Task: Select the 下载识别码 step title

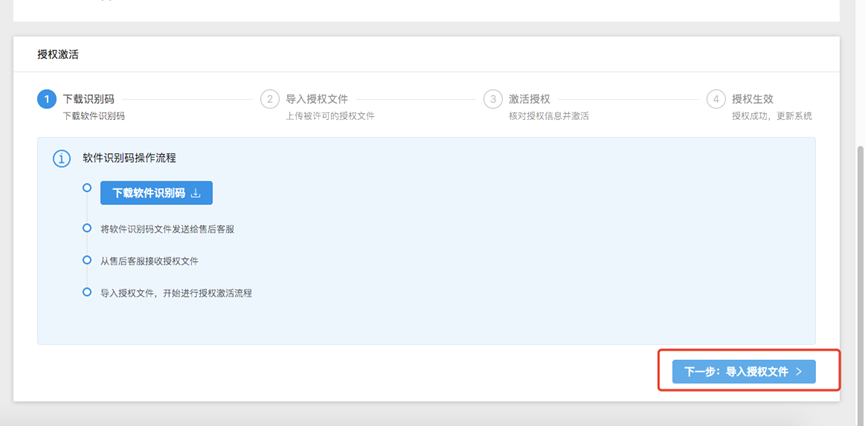Action: coord(88,99)
